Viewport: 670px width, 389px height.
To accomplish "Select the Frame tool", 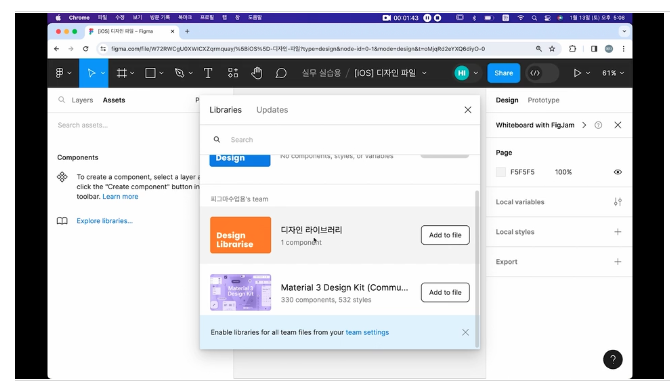I will (x=122, y=73).
